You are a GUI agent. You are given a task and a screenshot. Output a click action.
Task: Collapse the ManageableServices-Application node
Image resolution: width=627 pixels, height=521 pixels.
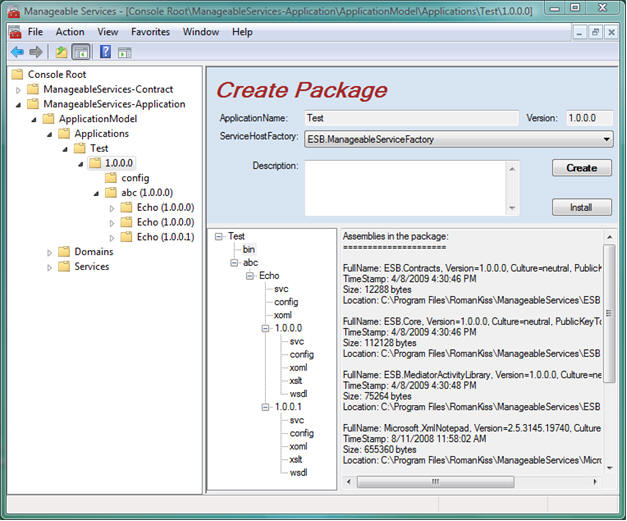(x=18, y=105)
